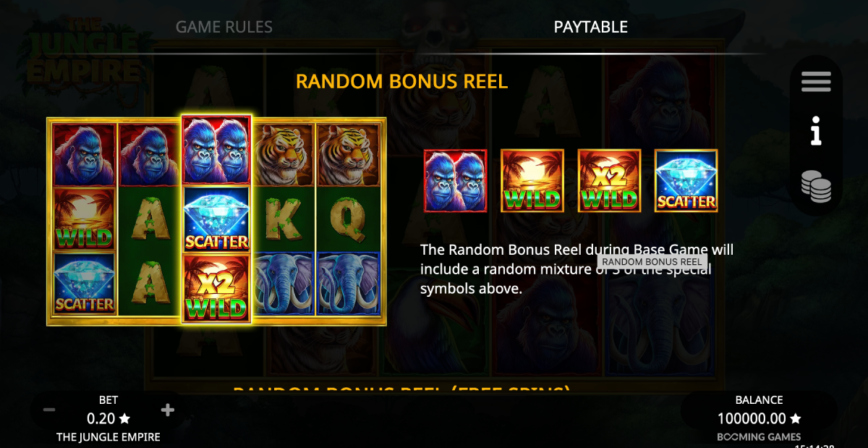Image resolution: width=868 pixels, height=448 pixels.
Task: Click the Scatter diamond in highlighted reel
Action: pos(216,220)
